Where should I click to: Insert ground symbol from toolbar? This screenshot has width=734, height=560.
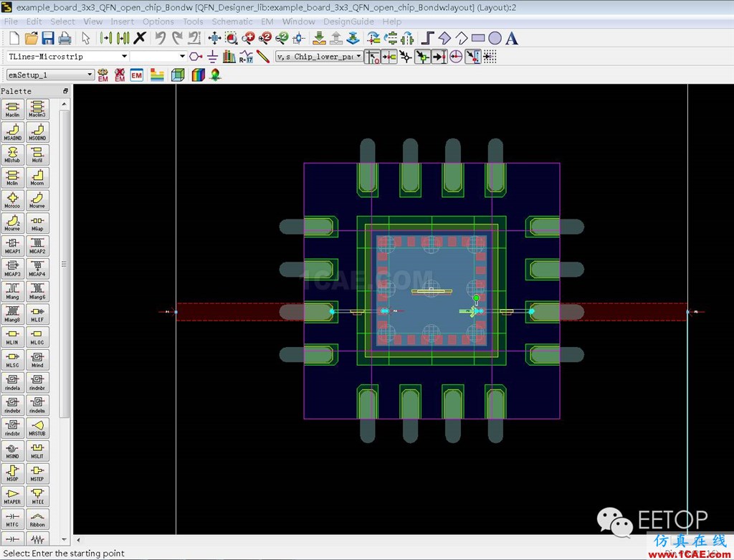[212, 57]
